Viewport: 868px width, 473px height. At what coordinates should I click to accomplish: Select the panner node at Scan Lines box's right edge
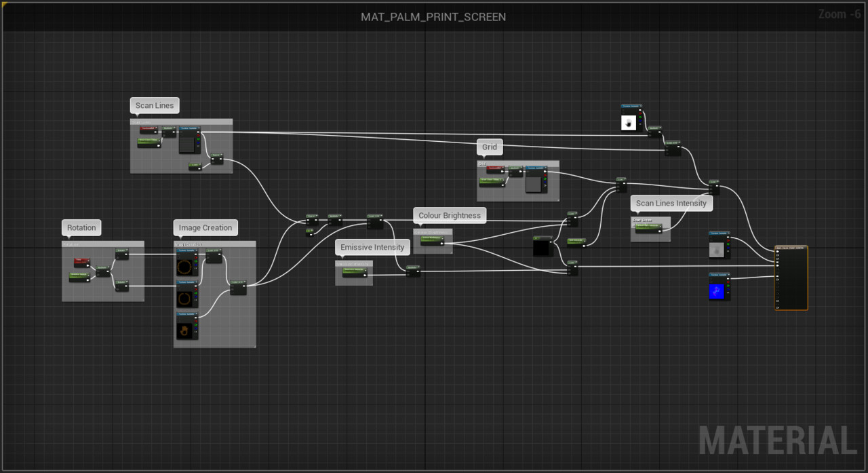[x=217, y=158]
